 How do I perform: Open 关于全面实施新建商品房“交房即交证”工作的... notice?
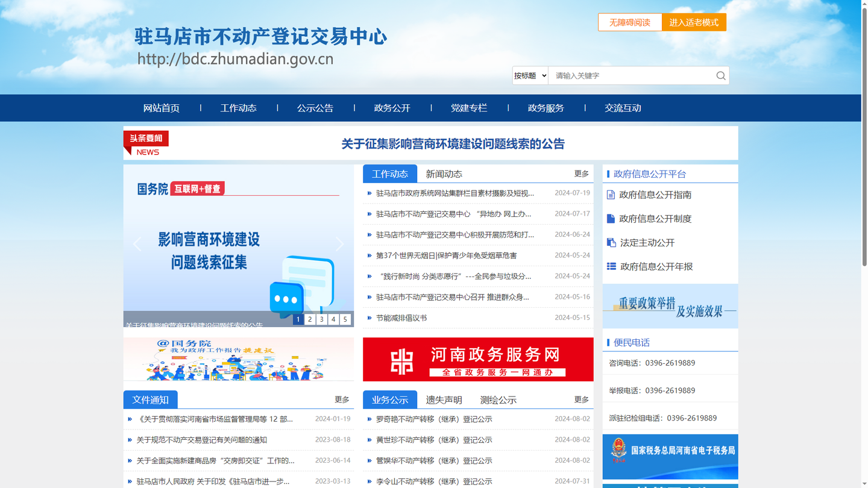[x=215, y=461]
